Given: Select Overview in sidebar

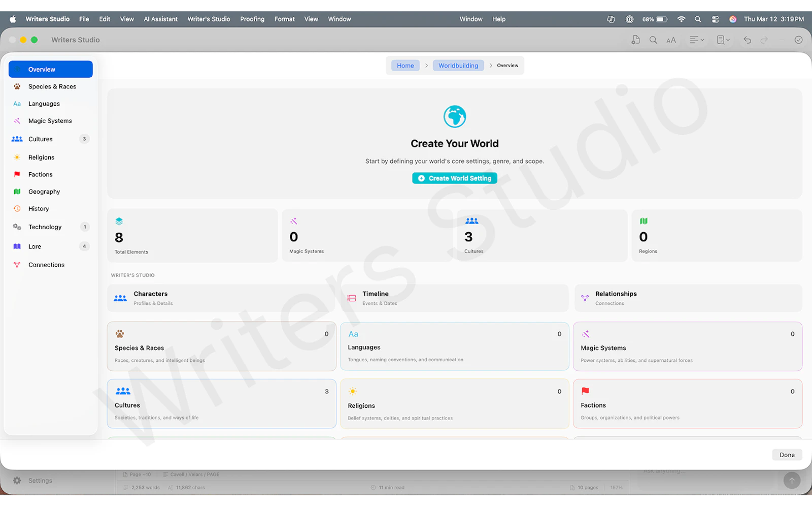Looking at the screenshot, I should coord(51,70).
